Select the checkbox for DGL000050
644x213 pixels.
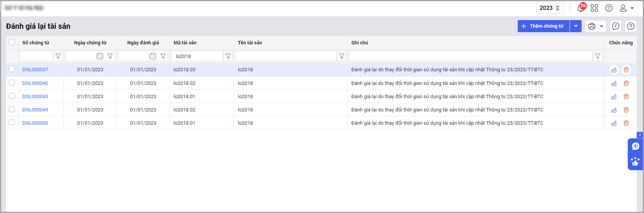click(12, 122)
